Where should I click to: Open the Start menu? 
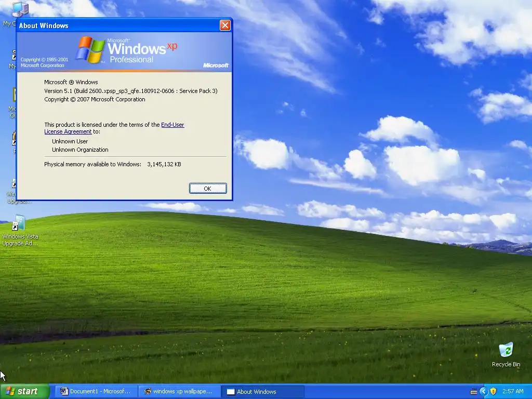coord(25,391)
